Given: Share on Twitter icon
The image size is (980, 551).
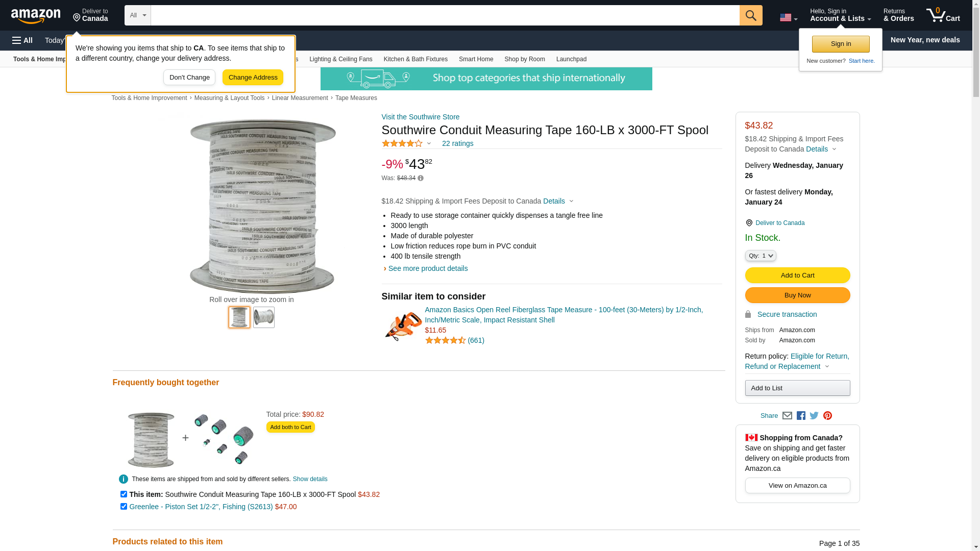Looking at the screenshot, I should tap(814, 416).
